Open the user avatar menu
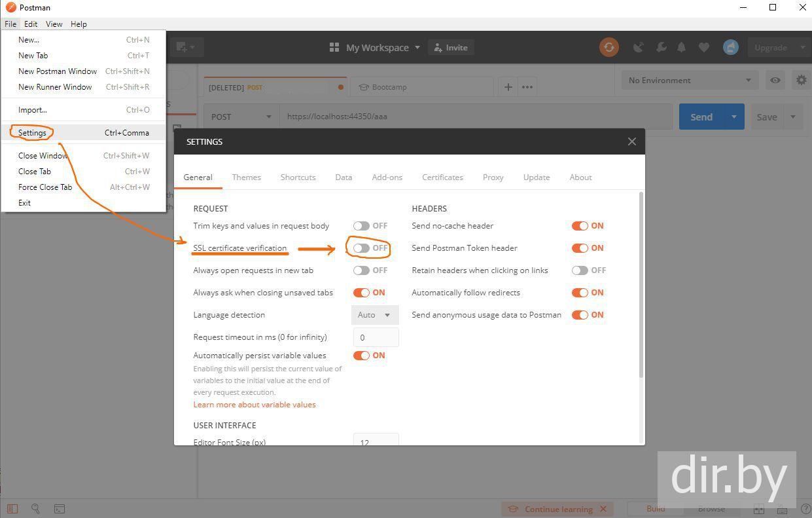Image resolution: width=812 pixels, height=518 pixels. click(x=731, y=47)
